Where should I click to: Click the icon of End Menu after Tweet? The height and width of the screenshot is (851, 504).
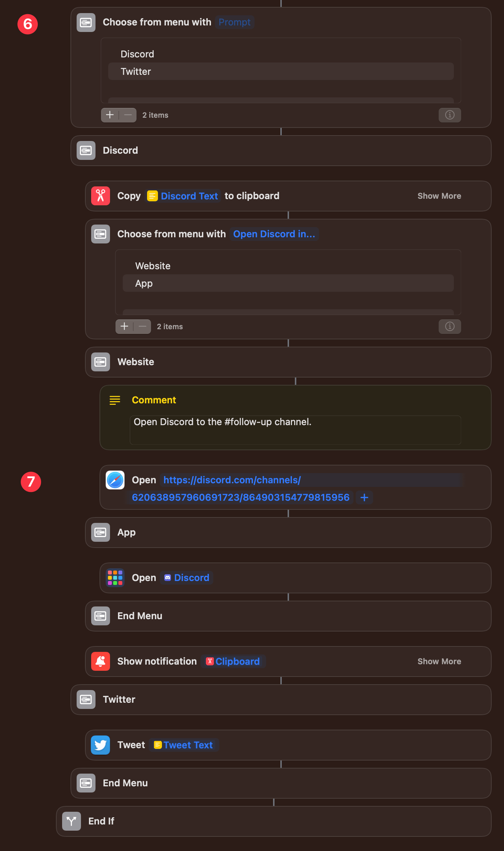pos(86,783)
